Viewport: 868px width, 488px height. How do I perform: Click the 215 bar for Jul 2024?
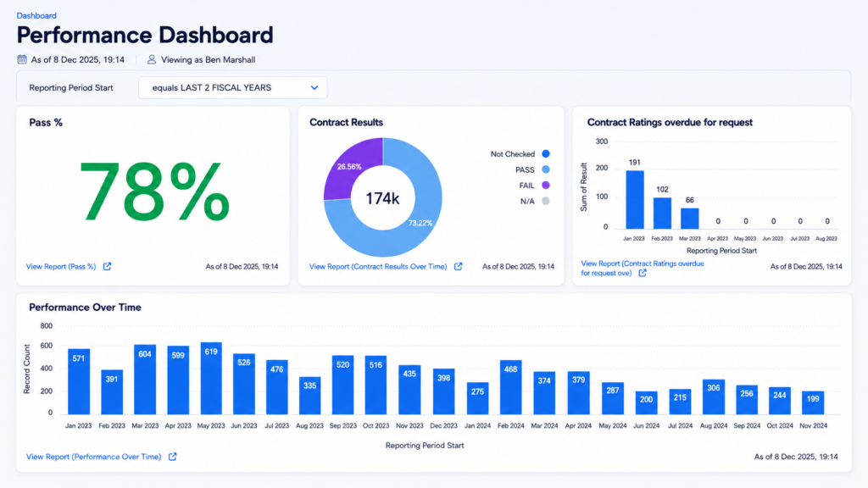coord(680,402)
